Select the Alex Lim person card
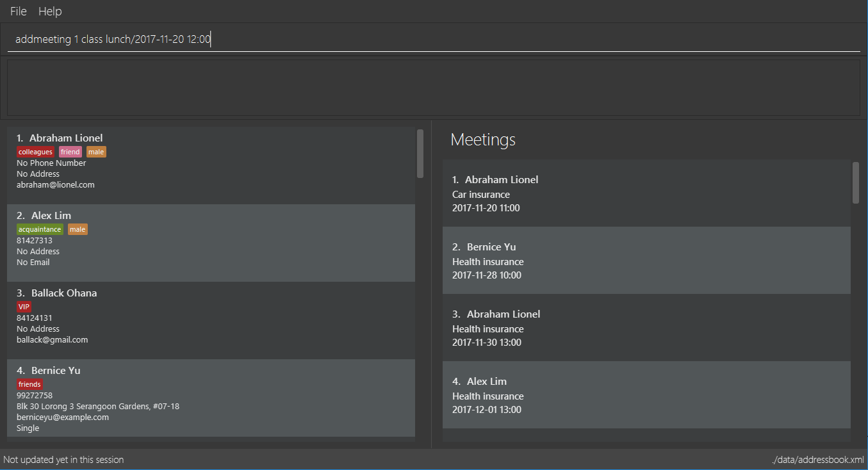The image size is (868, 470). [x=211, y=243]
